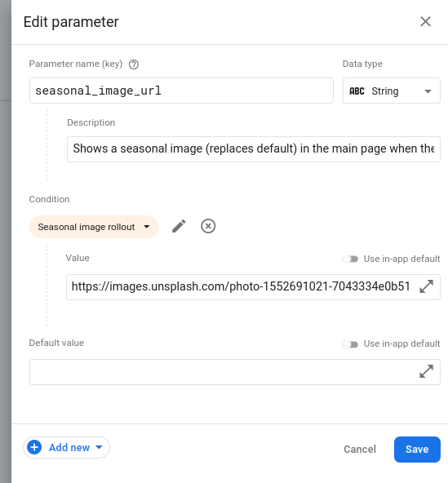This screenshot has width=448, height=483.
Task: Open the Add new dropdown arrow
Action: [x=99, y=447]
